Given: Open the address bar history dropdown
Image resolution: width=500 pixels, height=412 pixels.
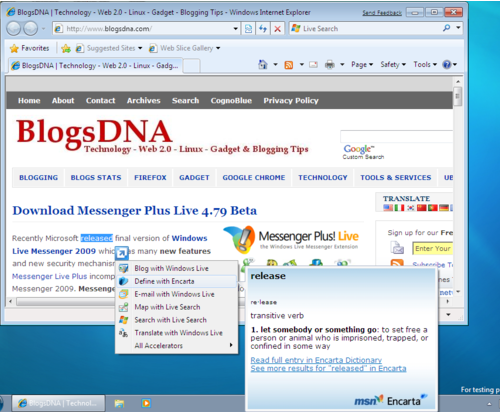Looking at the screenshot, I should [x=236, y=29].
